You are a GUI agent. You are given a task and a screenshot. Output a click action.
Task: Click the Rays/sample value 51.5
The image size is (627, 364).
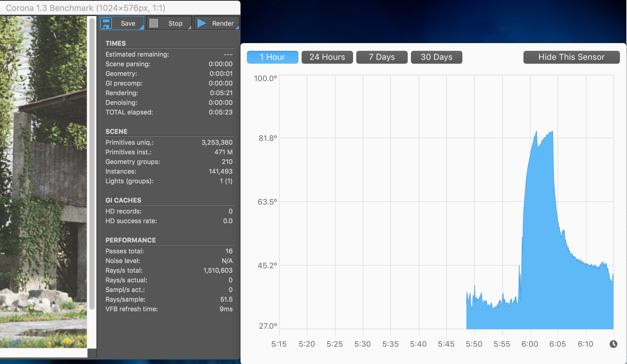(226, 299)
